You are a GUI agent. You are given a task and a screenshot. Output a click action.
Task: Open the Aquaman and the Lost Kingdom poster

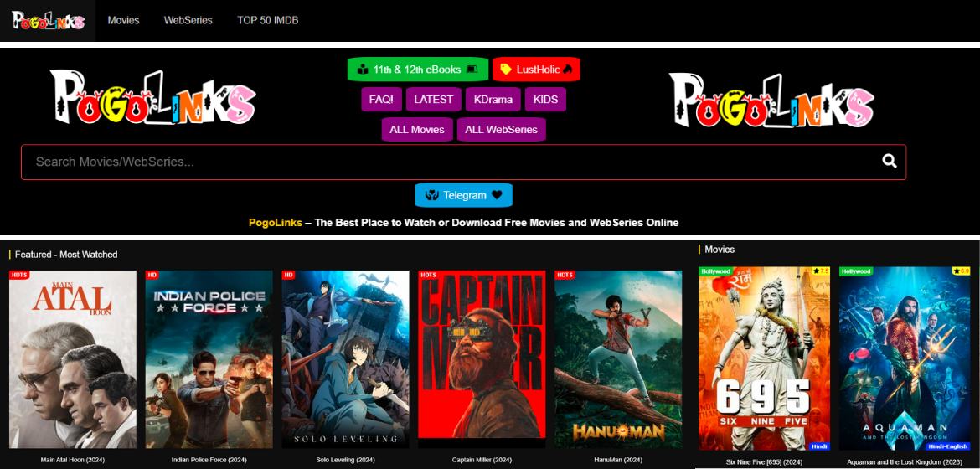[x=905, y=359]
